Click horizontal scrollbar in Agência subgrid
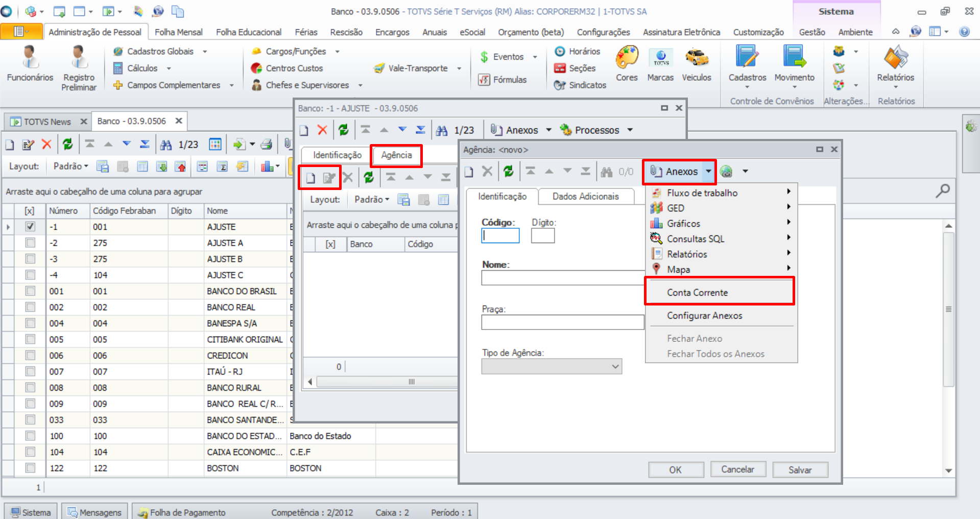The image size is (980, 519). (386, 382)
